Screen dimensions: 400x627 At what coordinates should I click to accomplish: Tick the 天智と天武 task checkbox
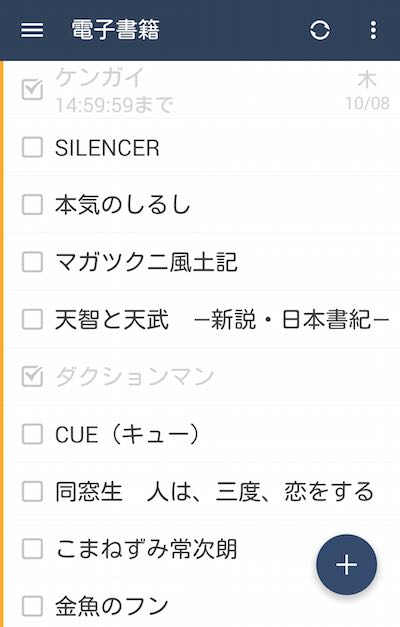coord(32,319)
